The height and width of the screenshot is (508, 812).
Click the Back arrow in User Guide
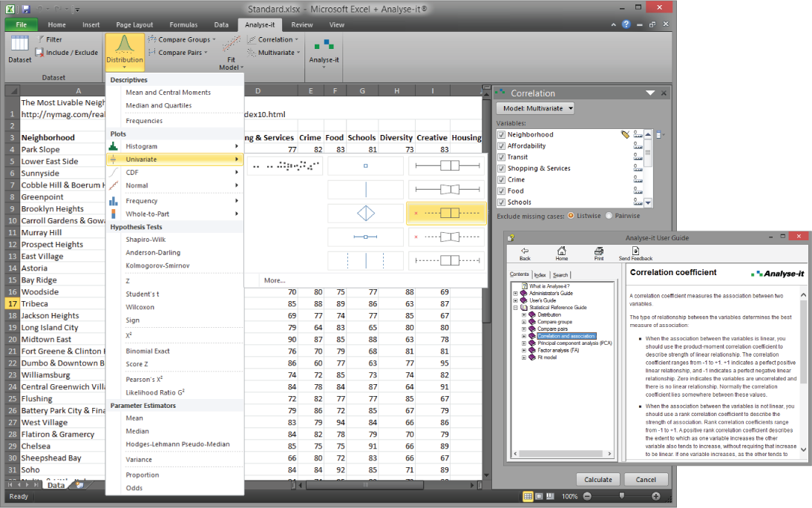[x=525, y=252]
